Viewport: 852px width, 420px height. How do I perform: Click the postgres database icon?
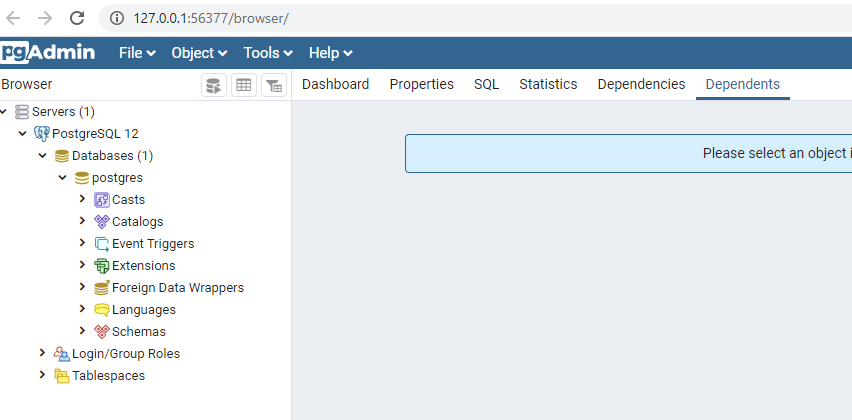point(82,178)
